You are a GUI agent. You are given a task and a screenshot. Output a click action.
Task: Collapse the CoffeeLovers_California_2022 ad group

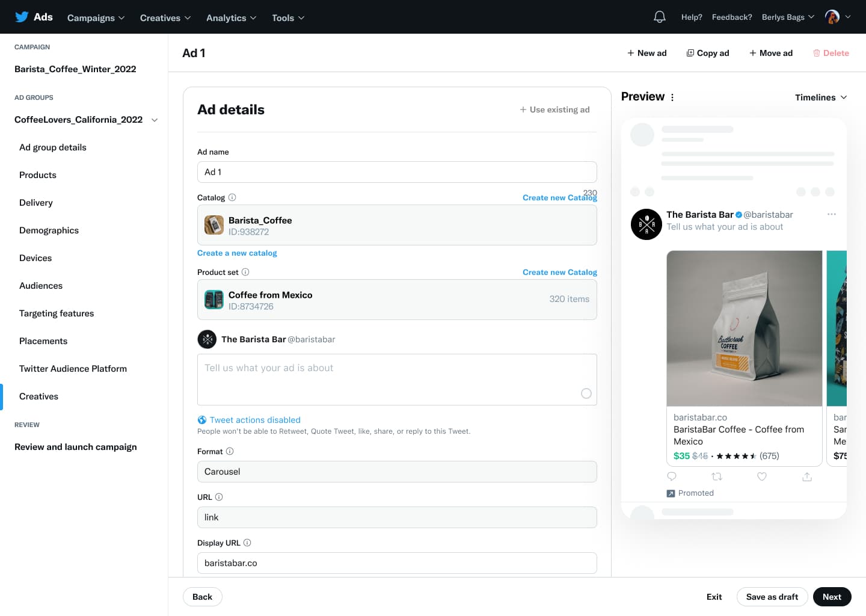point(155,120)
